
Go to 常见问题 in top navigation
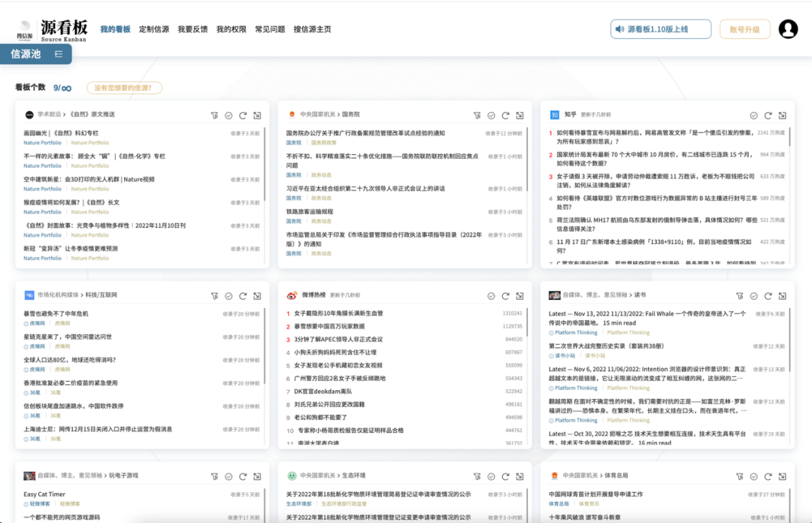click(270, 29)
